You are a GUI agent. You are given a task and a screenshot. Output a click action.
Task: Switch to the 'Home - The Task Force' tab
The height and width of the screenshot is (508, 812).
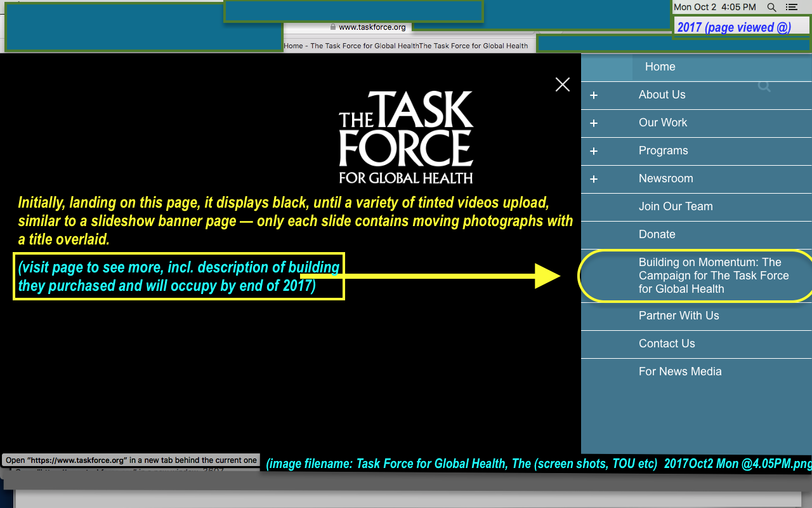coord(351,46)
